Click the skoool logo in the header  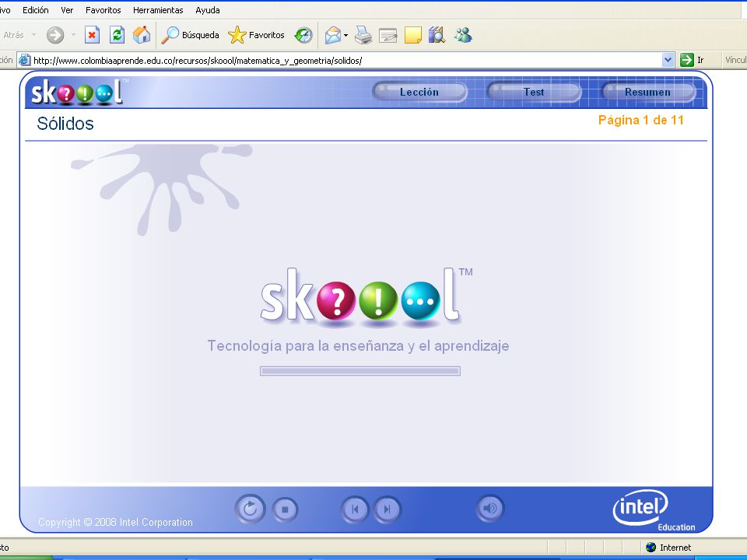pyautogui.click(x=79, y=92)
